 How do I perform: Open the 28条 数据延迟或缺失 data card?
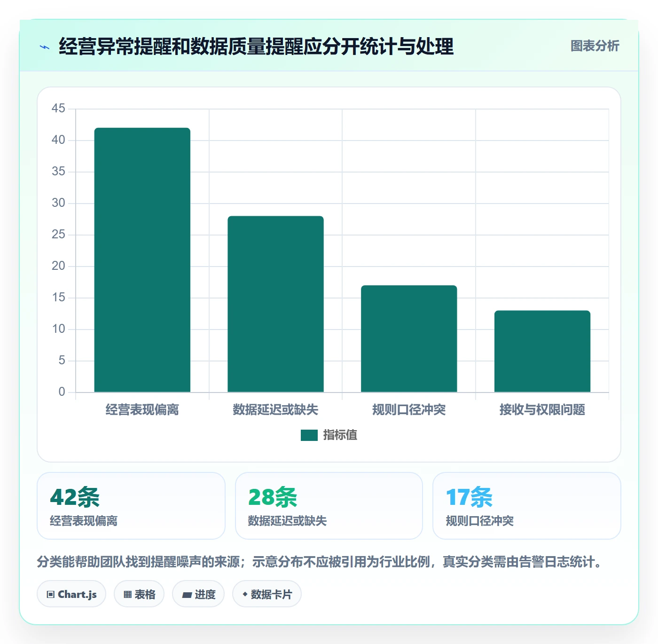[329, 506]
